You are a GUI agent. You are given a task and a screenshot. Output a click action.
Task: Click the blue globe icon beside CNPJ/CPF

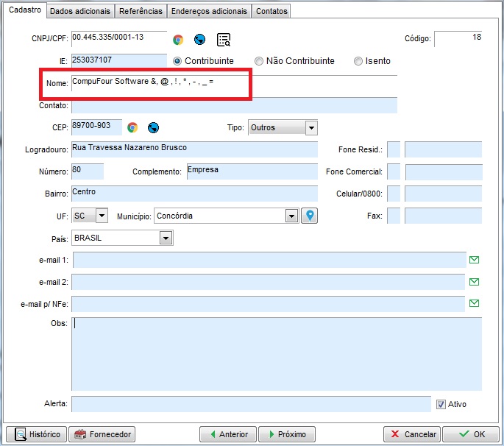pyautogui.click(x=199, y=40)
